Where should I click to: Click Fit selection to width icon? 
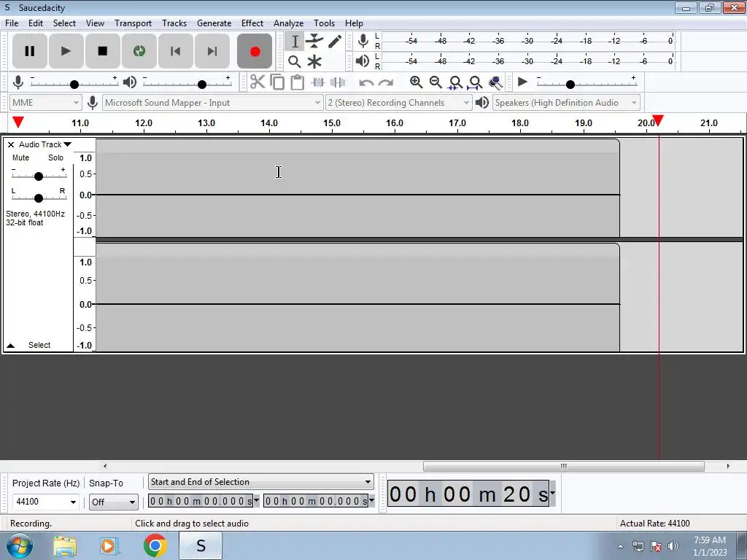(455, 82)
